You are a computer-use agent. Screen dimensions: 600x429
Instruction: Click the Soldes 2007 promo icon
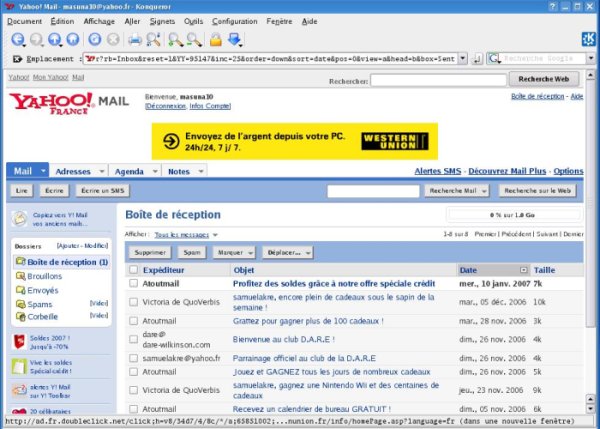19,342
